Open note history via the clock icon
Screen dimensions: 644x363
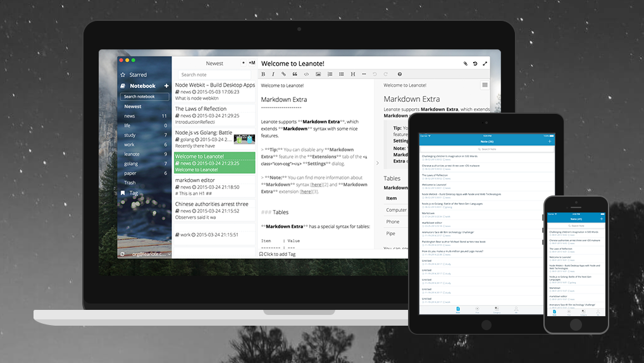[x=475, y=64]
